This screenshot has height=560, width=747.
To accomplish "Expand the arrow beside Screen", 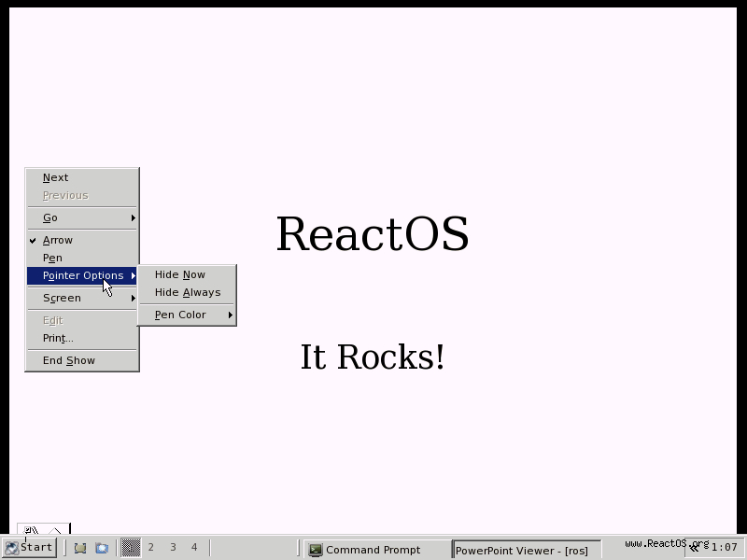I will click(x=133, y=298).
